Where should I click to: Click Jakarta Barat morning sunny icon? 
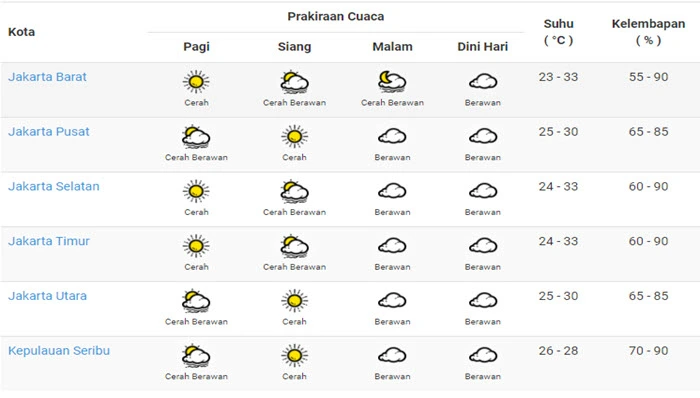pos(196,82)
